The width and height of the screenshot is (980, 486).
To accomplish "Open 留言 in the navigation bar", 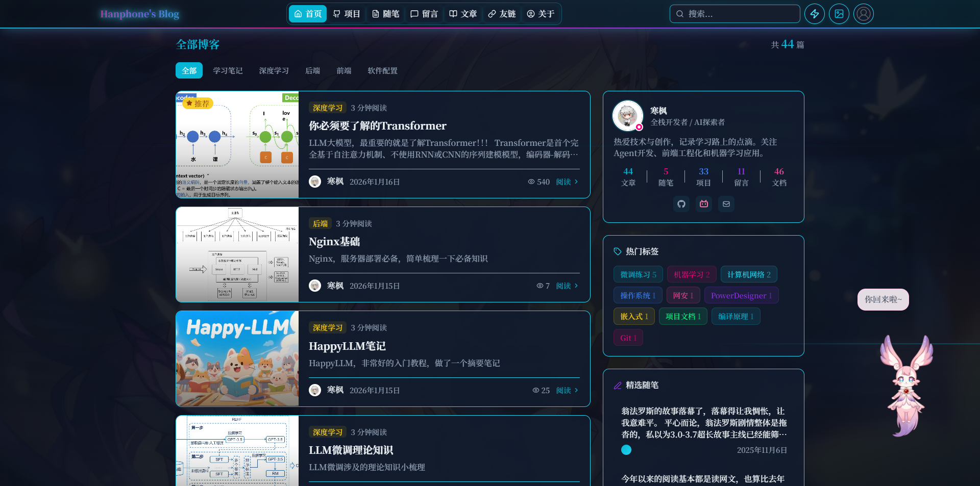I will 424,14.
